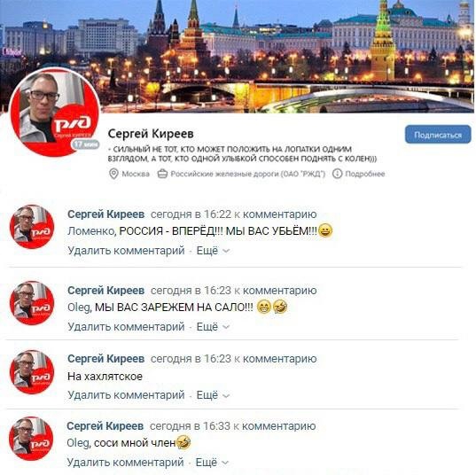476x475 pixels.
Task: Click the avatar beside the На хахлятское comment
Action: pyautogui.click(x=32, y=372)
